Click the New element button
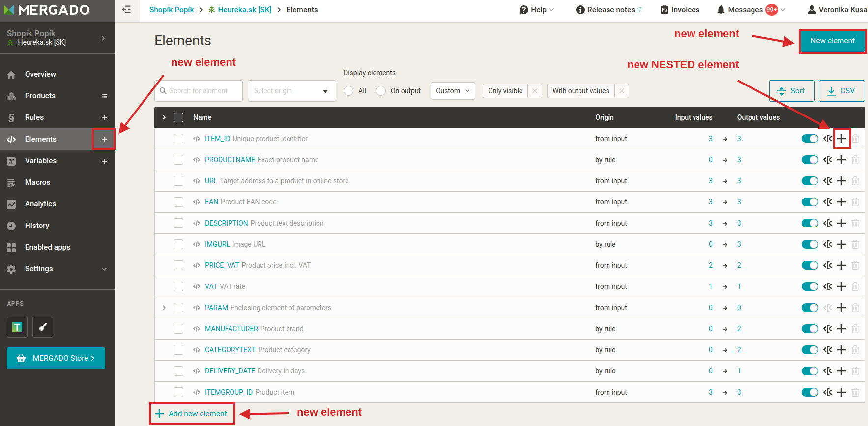 pos(832,41)
